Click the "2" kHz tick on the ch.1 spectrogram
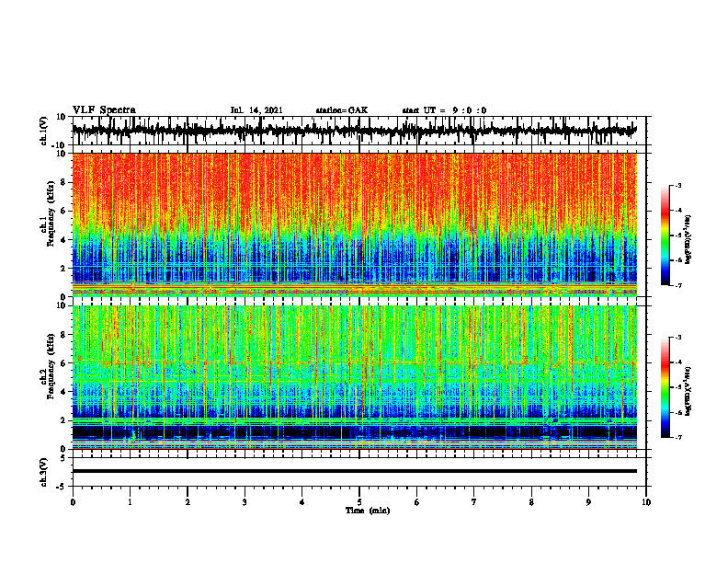This screenshot has height=563, width=728. point(63,268)
